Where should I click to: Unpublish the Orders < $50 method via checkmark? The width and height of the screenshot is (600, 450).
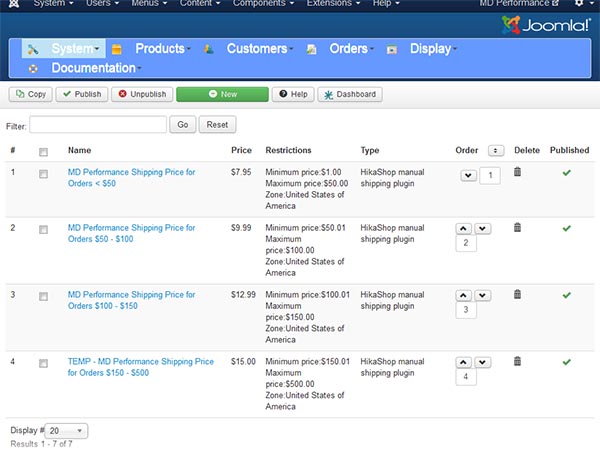click(567, 173)
